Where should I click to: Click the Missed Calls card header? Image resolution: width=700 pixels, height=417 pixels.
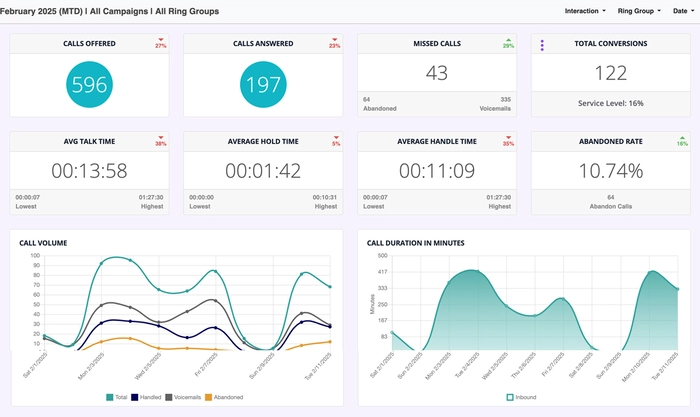[x=437, y=43]
